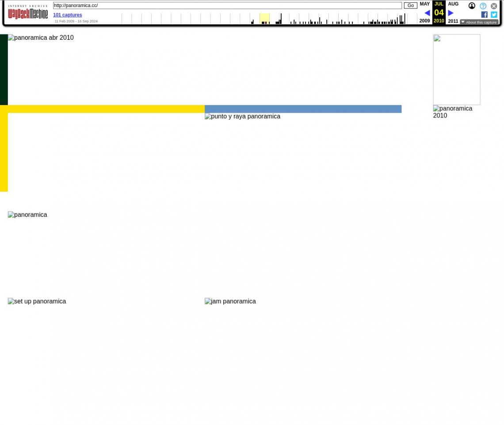The image size is (504, 425).
Task: Go to next capture arrow
Action: tap(451, 13)
